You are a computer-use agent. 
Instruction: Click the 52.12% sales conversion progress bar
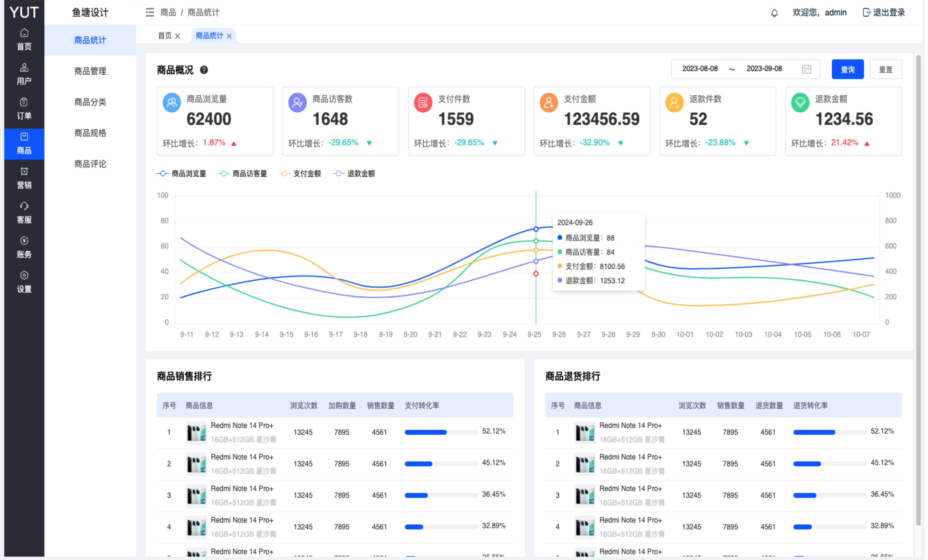[441, 432]
